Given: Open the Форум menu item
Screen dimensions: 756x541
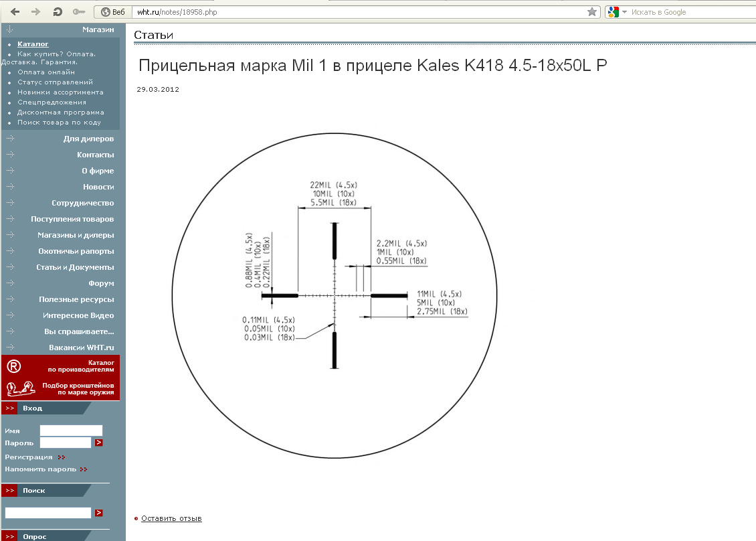Looking at the screenshot, I should click(x=101, y=283).
